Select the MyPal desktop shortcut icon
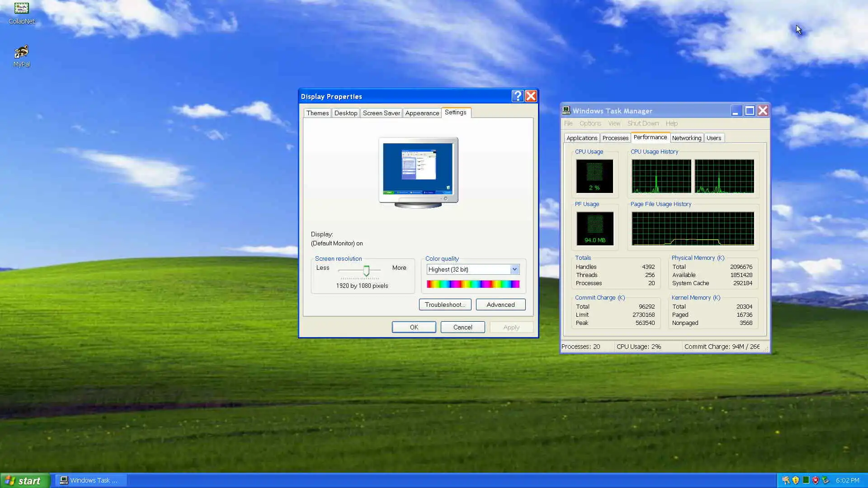Viewport: 868px width, 488px height. click(21, 52)
